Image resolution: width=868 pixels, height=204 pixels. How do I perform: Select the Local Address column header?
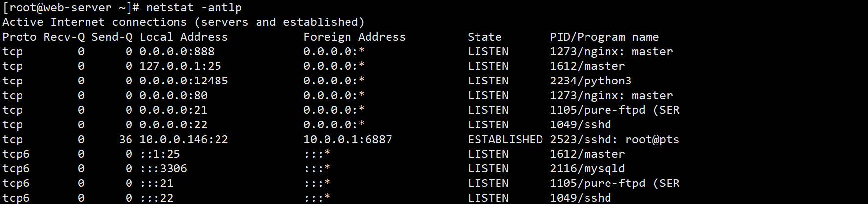(184, 37)
